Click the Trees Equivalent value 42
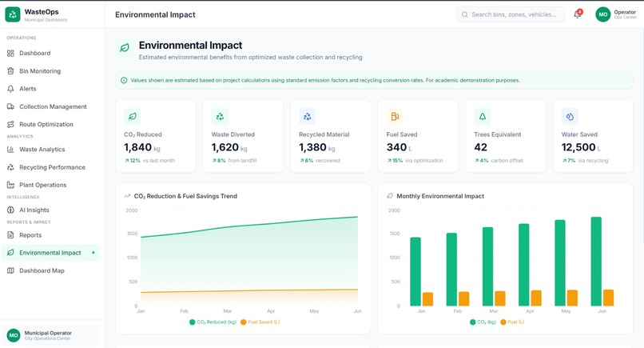The height and width of the screenshot is (348, 644). (x=480, y=147)
